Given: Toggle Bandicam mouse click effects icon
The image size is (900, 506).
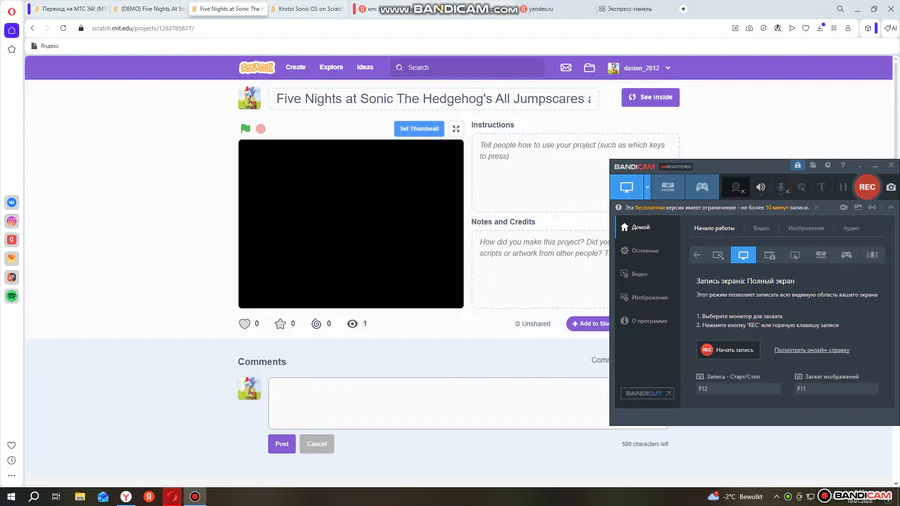Looking at the screenshot, I should [802, 187].
